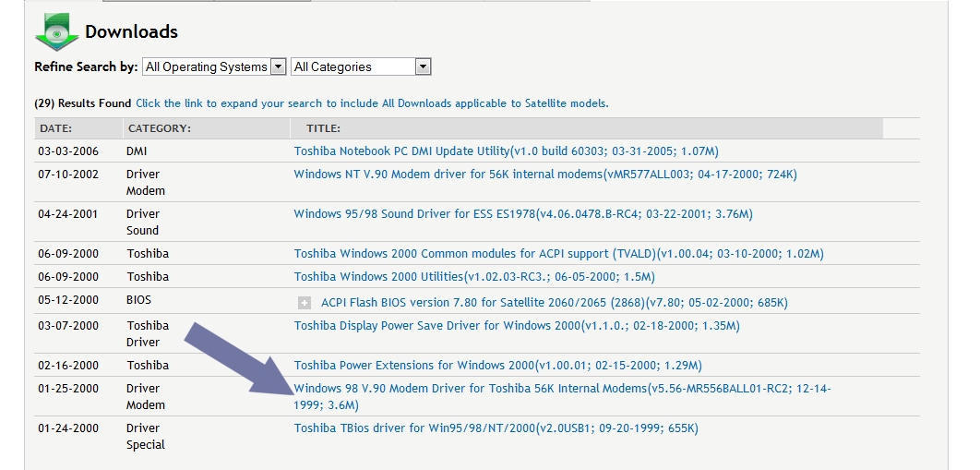Open ACPI Flash BIOS version 7.80 link
The width and height of the screenshot is (980, 470).
[555, 303]
